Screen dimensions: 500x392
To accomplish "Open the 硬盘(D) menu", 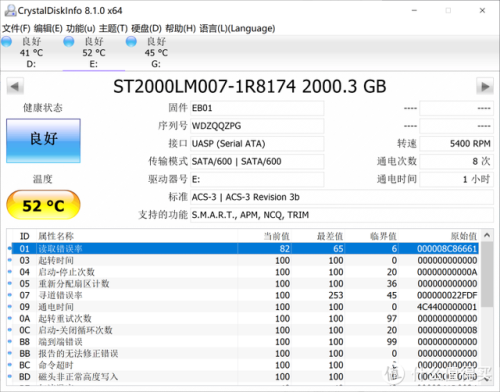I will point(146,28).
